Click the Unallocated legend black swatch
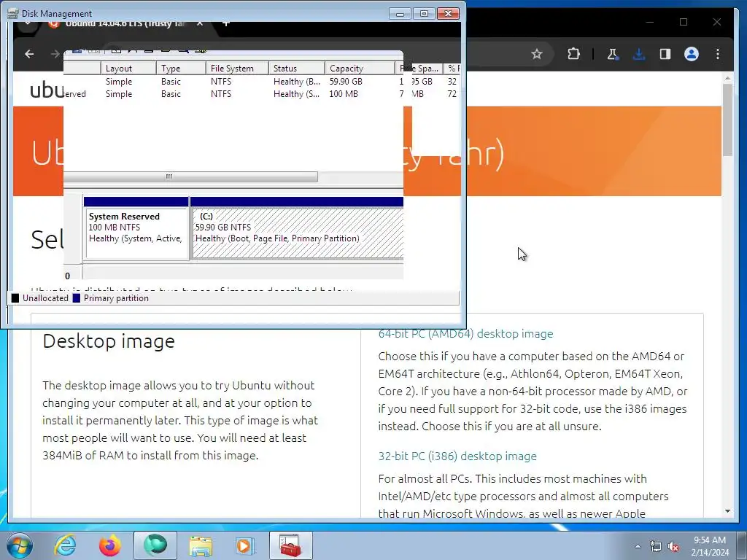Screen dimensions: 747x560 15,298
